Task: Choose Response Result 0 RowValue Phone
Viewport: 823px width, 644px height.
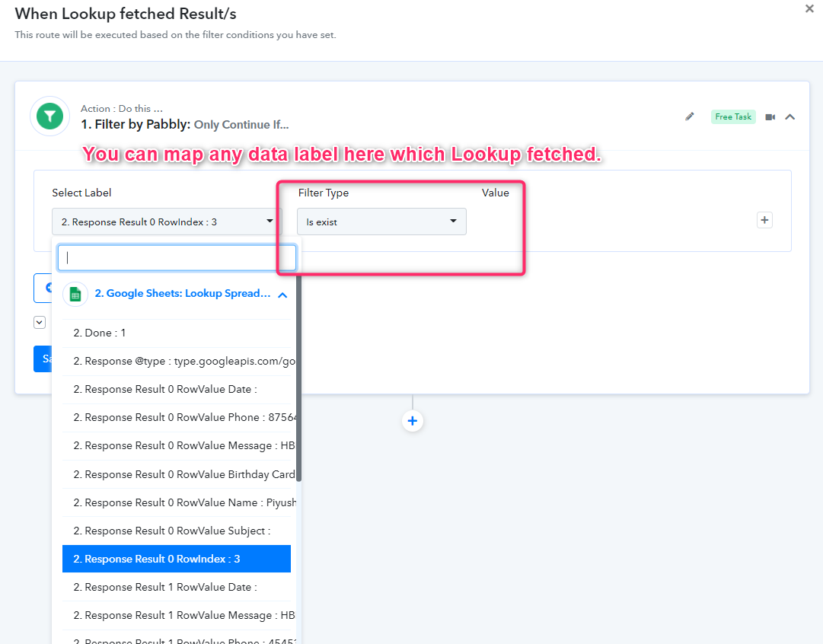Action: tap(184, 417)
